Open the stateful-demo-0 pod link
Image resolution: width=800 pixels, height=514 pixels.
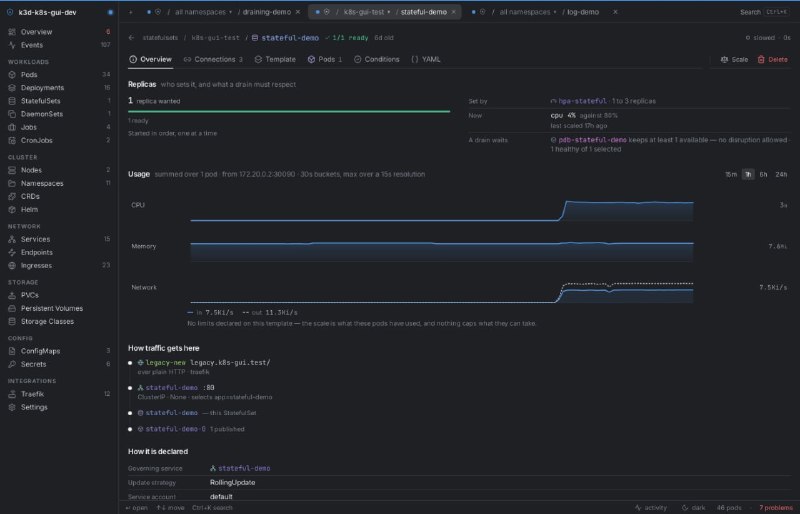tap(176, 429)
